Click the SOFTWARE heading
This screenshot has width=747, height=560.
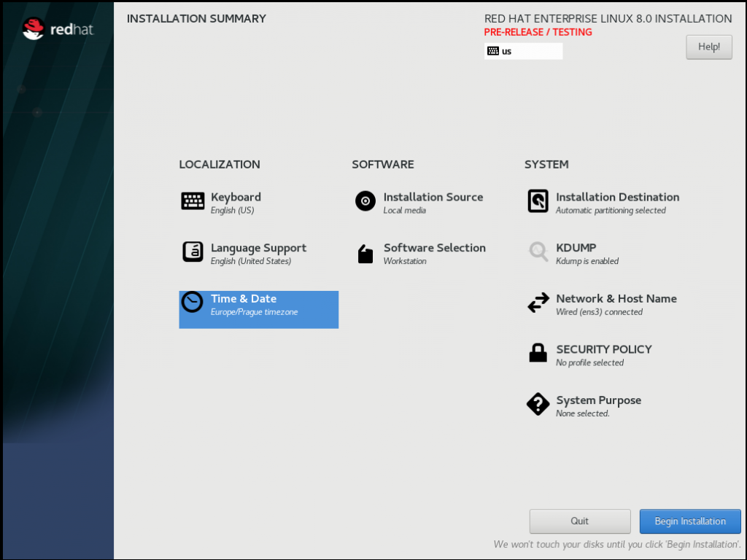click(x=382, y=164)
